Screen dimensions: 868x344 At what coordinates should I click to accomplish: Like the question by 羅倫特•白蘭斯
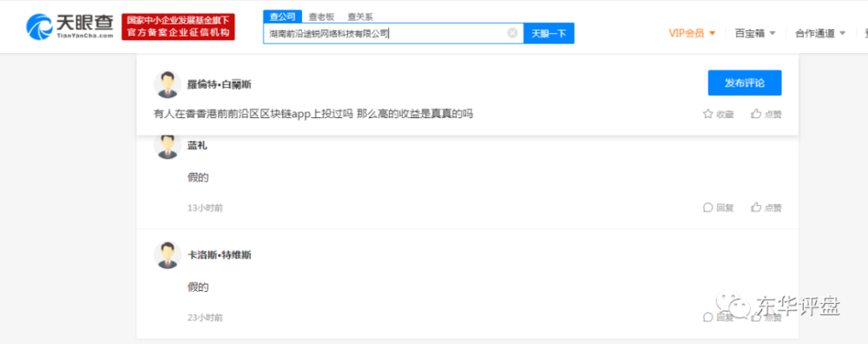766,114
